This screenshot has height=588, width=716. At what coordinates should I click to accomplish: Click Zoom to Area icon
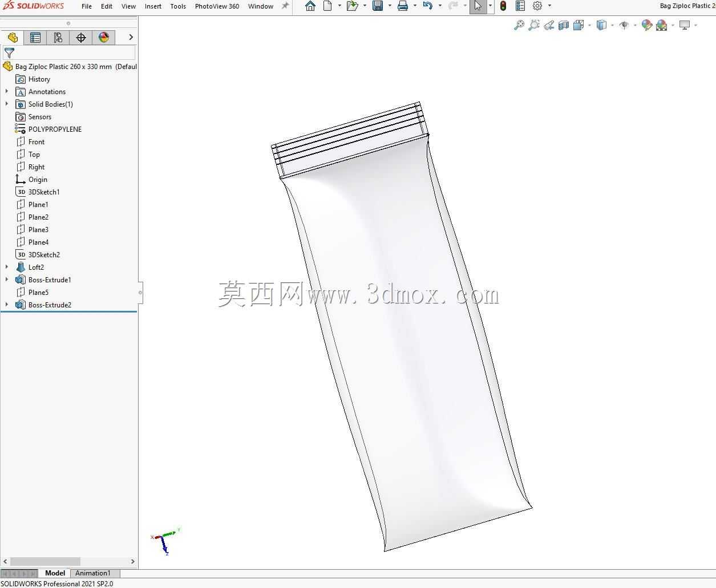tap(534, 25)
